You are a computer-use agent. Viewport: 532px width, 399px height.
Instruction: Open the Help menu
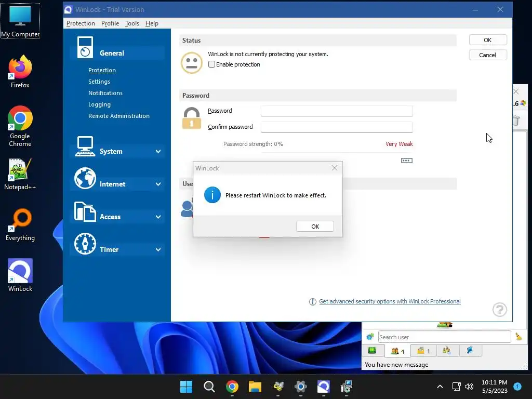pos(152,23)
